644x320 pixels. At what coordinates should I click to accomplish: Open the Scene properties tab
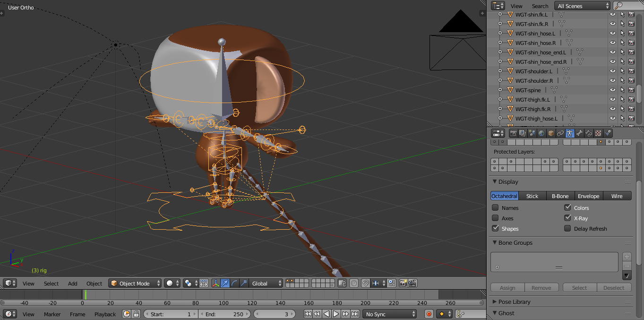point(532,133)
